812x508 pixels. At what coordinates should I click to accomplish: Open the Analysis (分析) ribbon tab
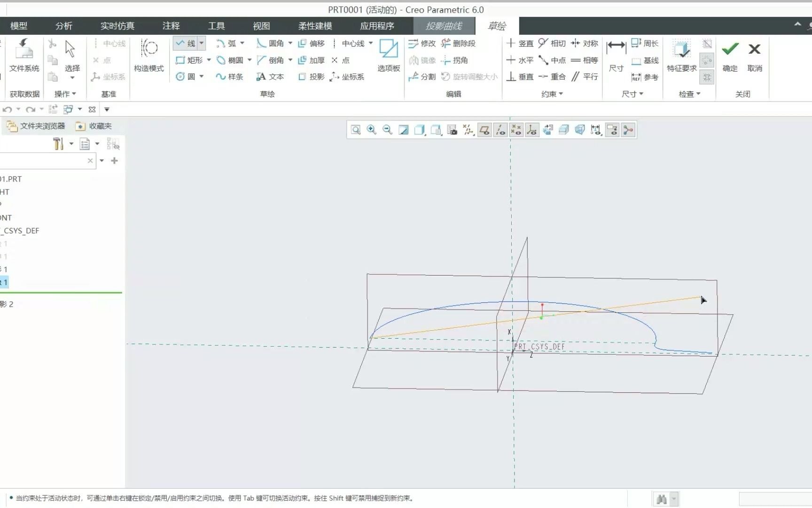(x=64, y=26)
